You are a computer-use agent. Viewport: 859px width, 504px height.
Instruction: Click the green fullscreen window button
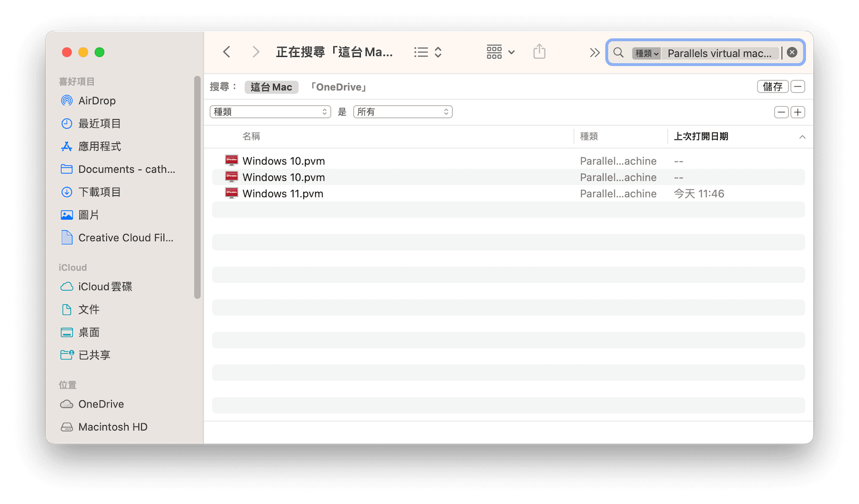click(99, 52)
